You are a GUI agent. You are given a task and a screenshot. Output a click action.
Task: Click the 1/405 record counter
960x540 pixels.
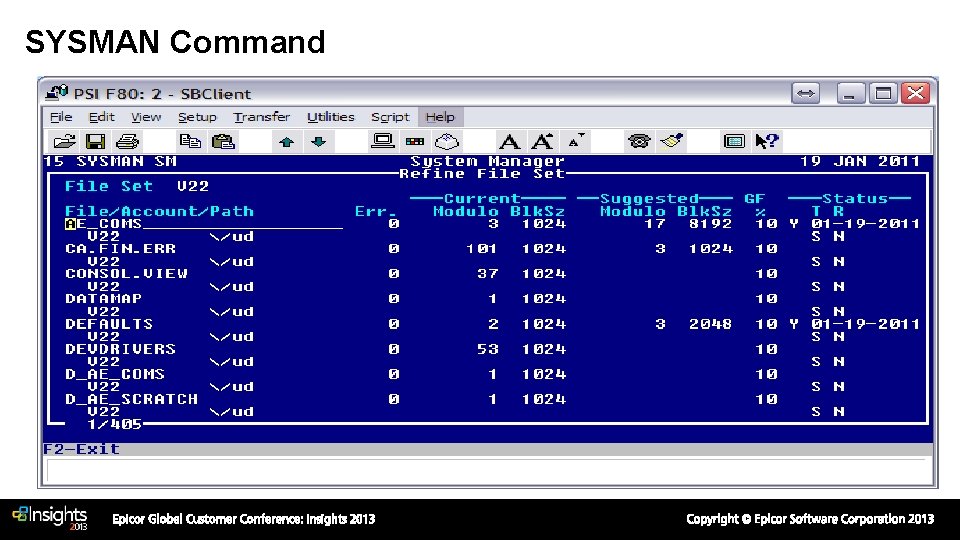click(114, 424)
